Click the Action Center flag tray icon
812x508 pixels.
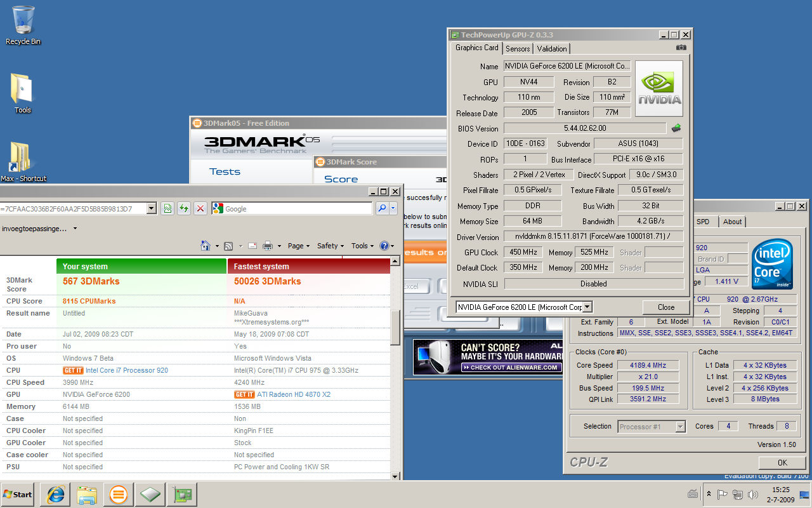tap(723, 495)
